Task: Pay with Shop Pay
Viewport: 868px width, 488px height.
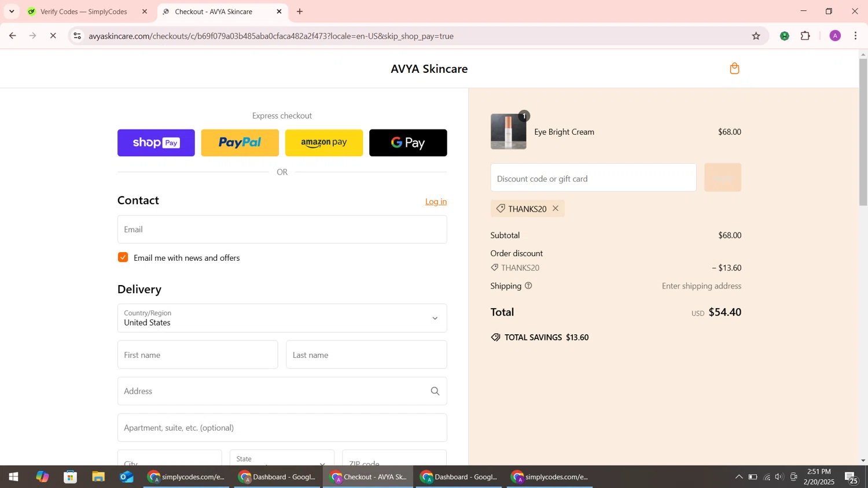Action: coord(156,143)
